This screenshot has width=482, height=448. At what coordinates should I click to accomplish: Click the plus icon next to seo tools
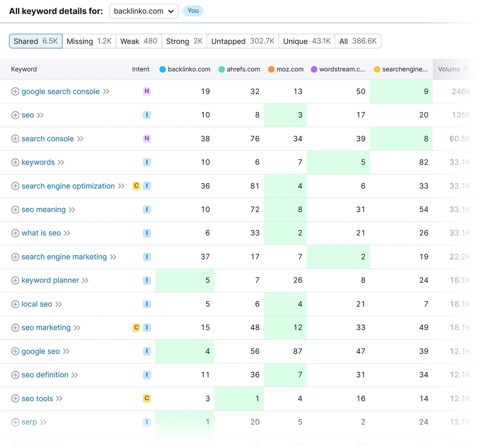click(x=15, y=399)
